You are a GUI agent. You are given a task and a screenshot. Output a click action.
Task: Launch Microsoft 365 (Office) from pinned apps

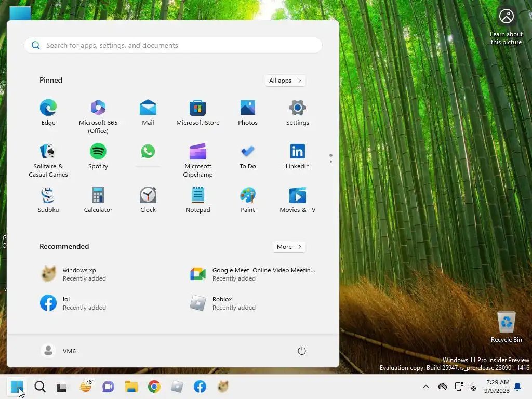(x=98, y=116)
